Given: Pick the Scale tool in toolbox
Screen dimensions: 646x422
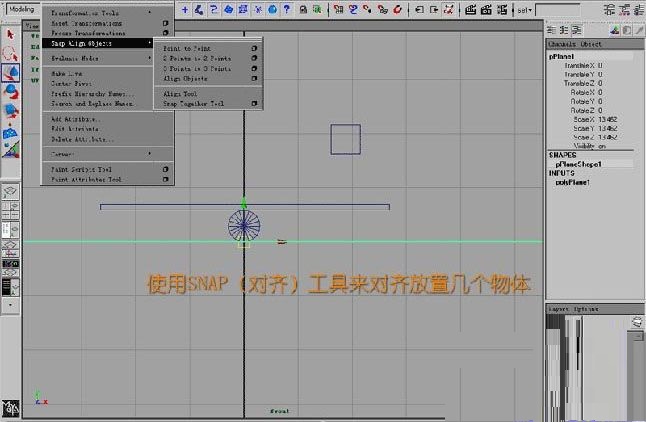Looking at the screenshot, I should click(10, 111).
